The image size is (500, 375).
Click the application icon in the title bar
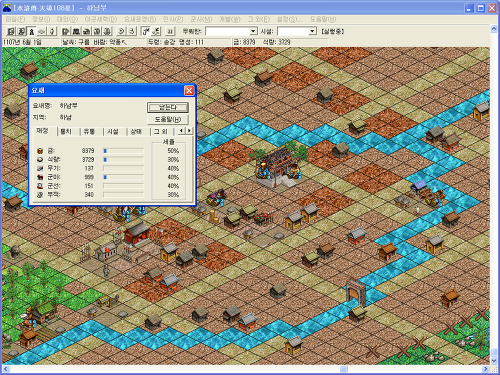tap(7, 8)
